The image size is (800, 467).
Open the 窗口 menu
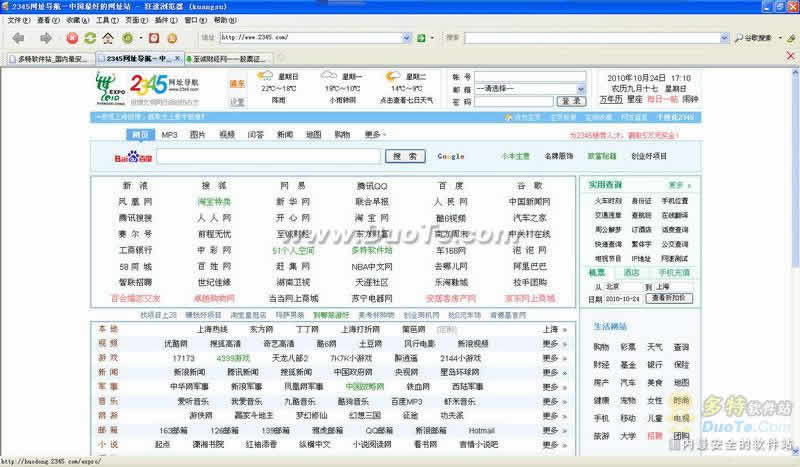point(195,20)
